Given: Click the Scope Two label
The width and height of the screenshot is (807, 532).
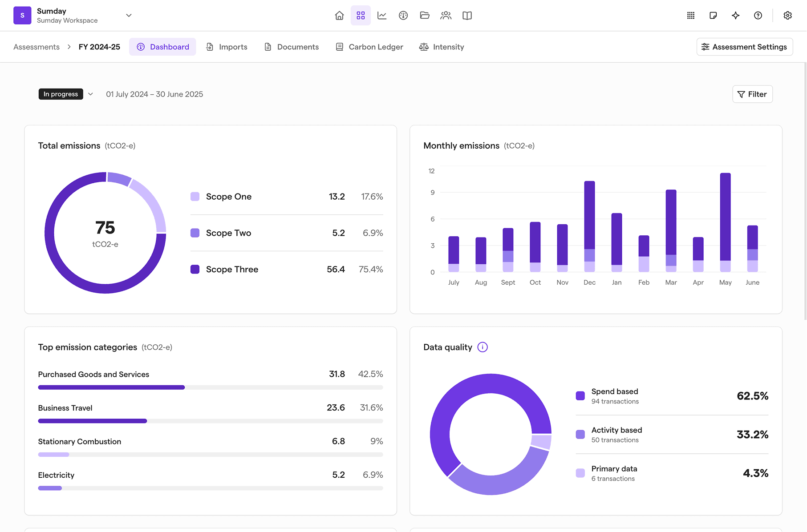Looking at the screenshot, I should 228,233.
